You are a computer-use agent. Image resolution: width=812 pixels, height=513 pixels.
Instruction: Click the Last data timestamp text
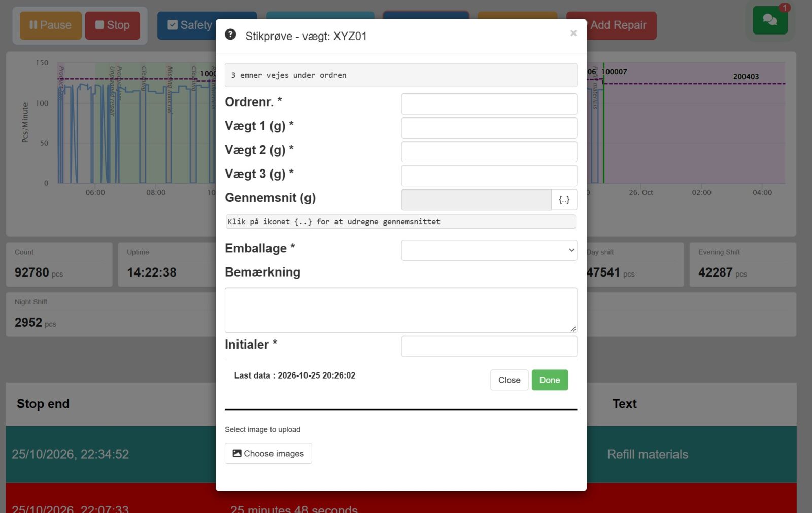pyautogui.click(x=294, y=375)
